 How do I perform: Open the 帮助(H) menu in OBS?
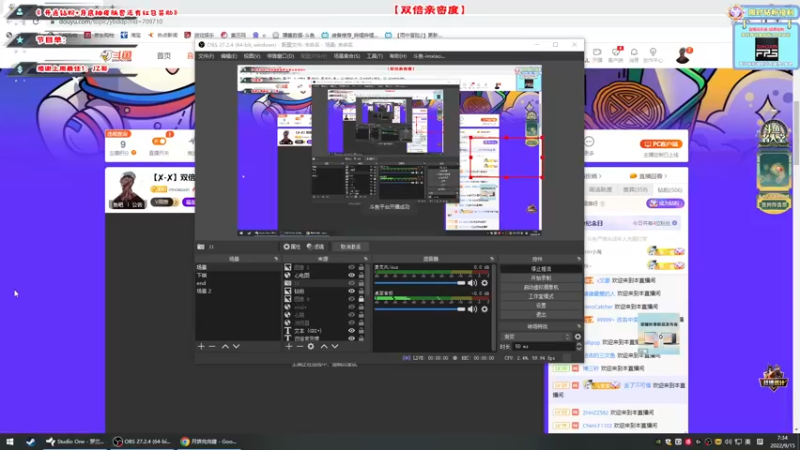click(x=398, y=56)
